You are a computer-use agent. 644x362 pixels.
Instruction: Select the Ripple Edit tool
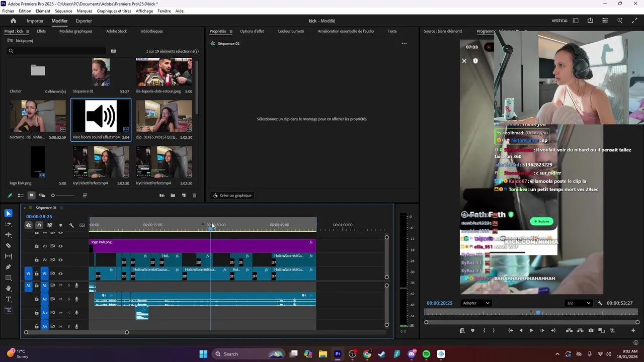tap(9, 235)
